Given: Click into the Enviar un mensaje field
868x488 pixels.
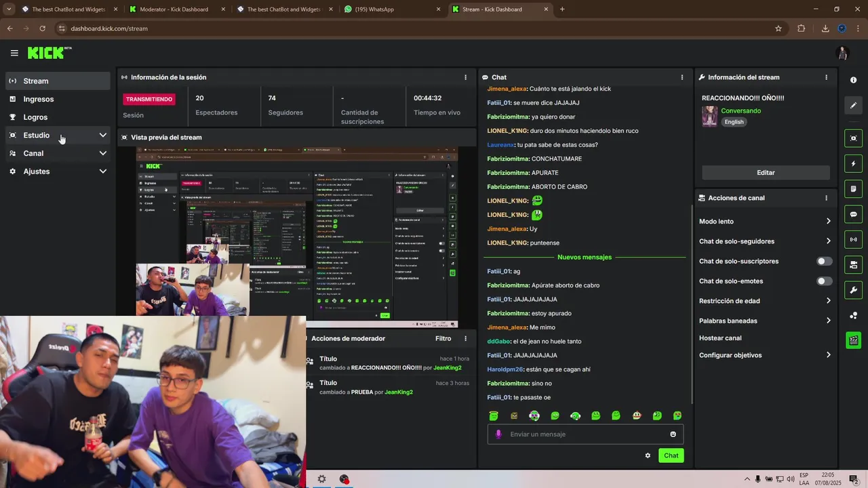Looking at the screenshot, I should [585, 434].
